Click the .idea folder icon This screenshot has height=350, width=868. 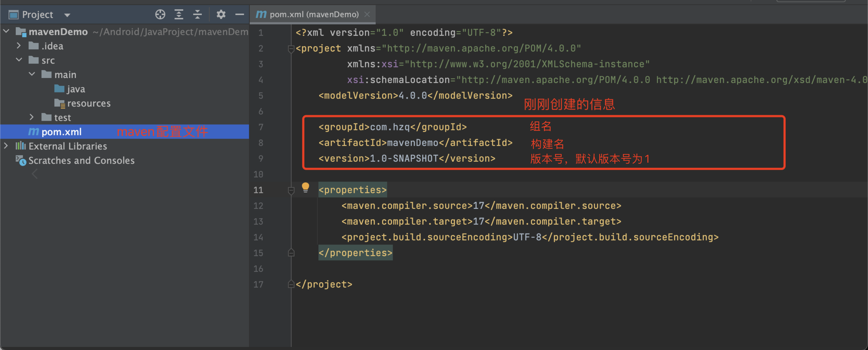pos(33,46)
